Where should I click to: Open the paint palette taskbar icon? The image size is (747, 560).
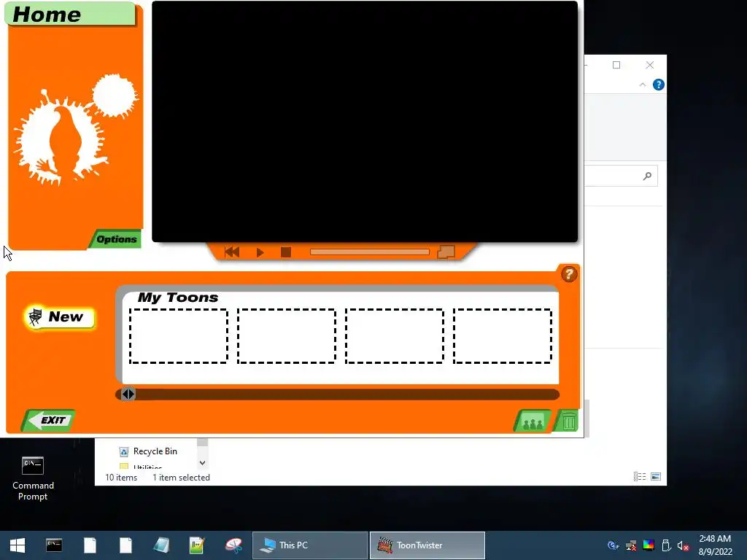click(233, 545)
